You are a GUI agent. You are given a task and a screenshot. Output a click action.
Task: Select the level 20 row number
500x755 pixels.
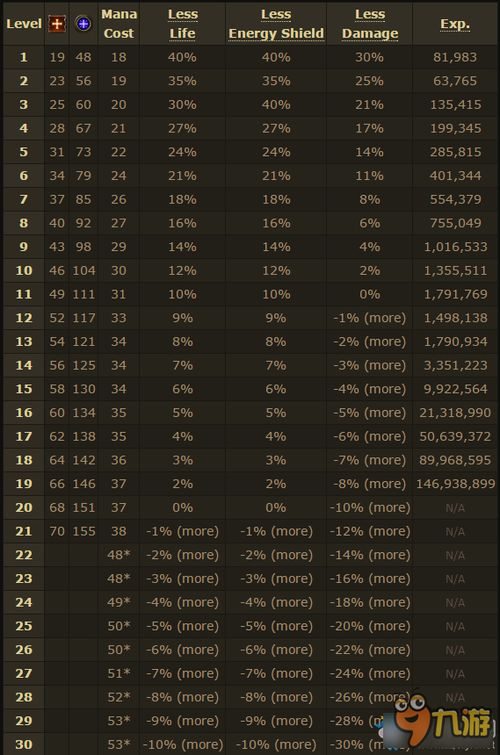pyautogui.click(x=24, y=508)
